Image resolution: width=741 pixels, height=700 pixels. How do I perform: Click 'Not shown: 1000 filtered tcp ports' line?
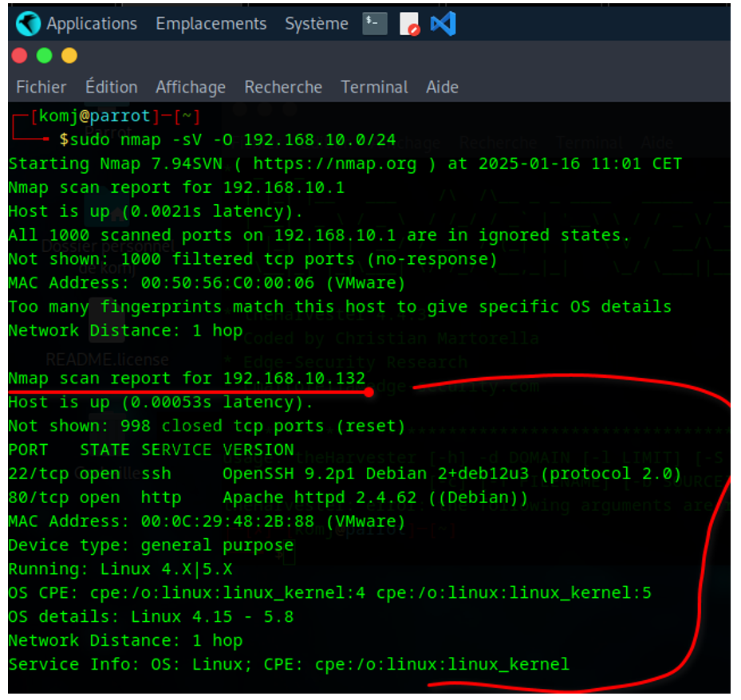253,259
